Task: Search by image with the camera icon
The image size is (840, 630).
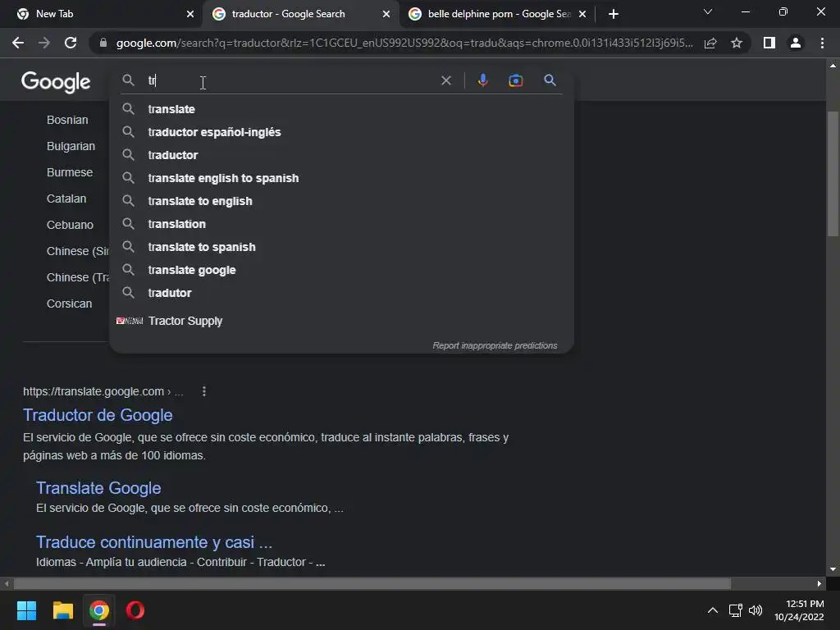Action: point(515,80)
